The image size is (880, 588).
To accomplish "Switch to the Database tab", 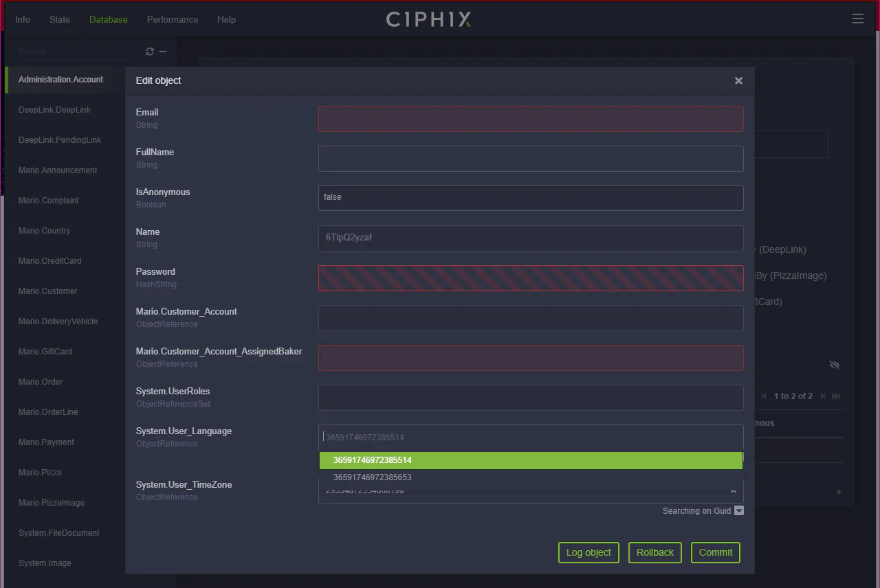I will click(108, 19).
